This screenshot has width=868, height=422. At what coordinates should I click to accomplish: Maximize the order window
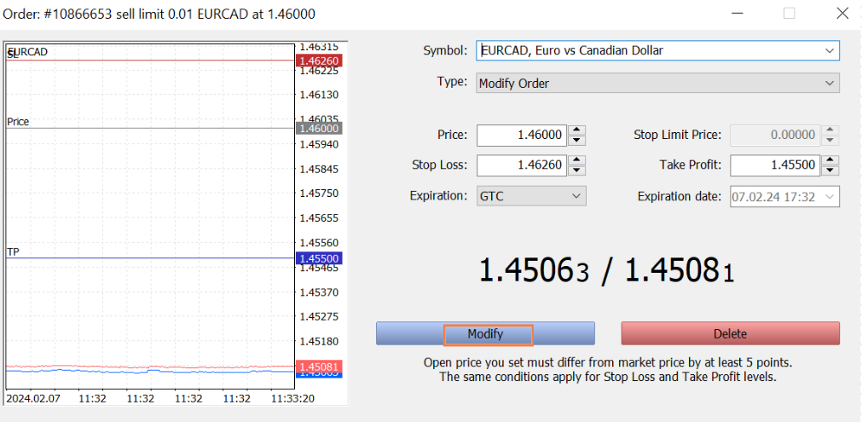[x=789, y=13]
